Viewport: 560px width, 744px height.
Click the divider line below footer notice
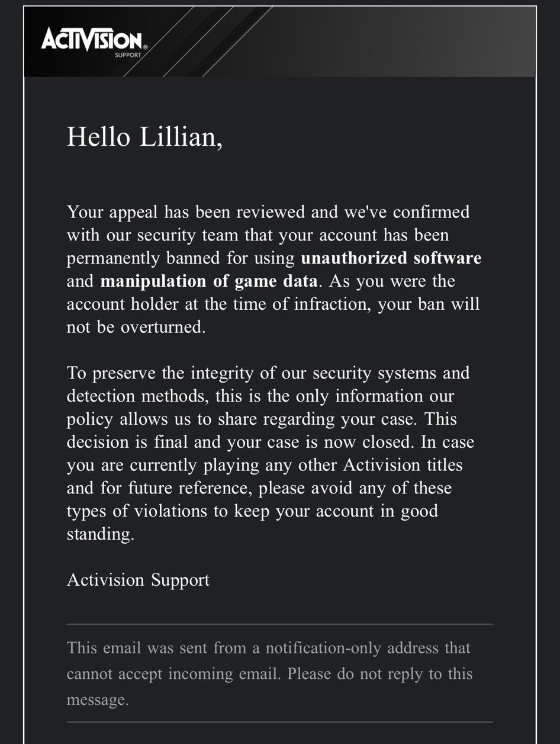coord(279,722)
